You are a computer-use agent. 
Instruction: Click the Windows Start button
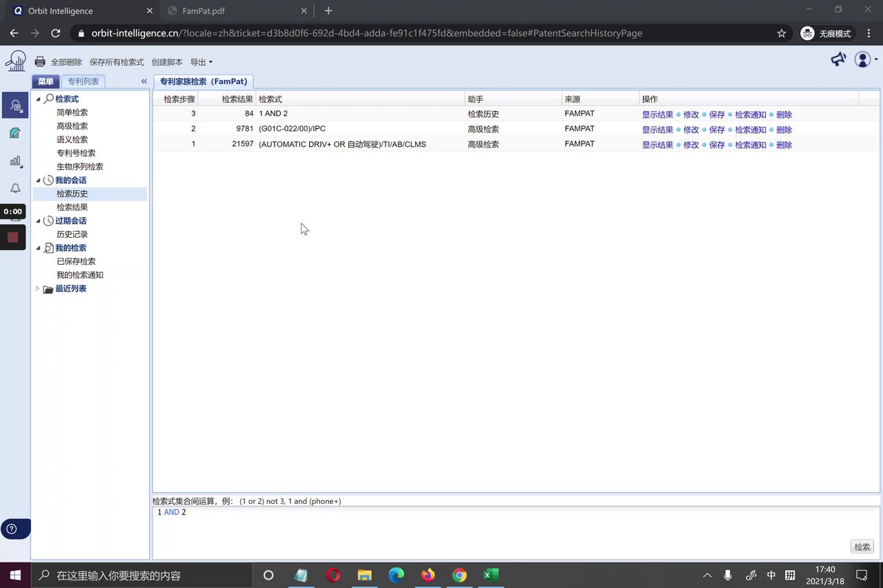click(14, 575)
